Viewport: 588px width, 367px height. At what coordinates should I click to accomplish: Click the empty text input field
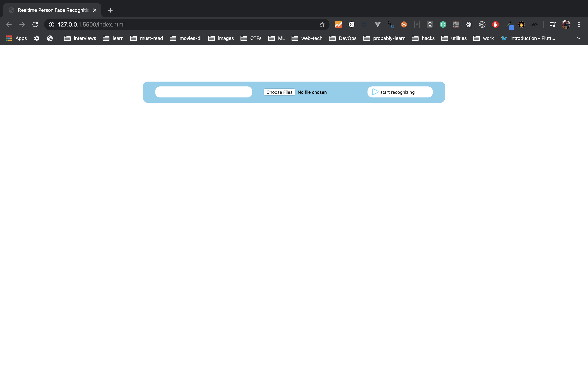[204, 92]
